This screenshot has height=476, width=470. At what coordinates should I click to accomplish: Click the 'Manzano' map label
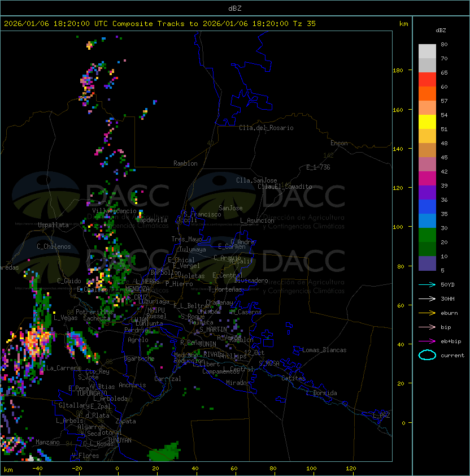(47, 442)
